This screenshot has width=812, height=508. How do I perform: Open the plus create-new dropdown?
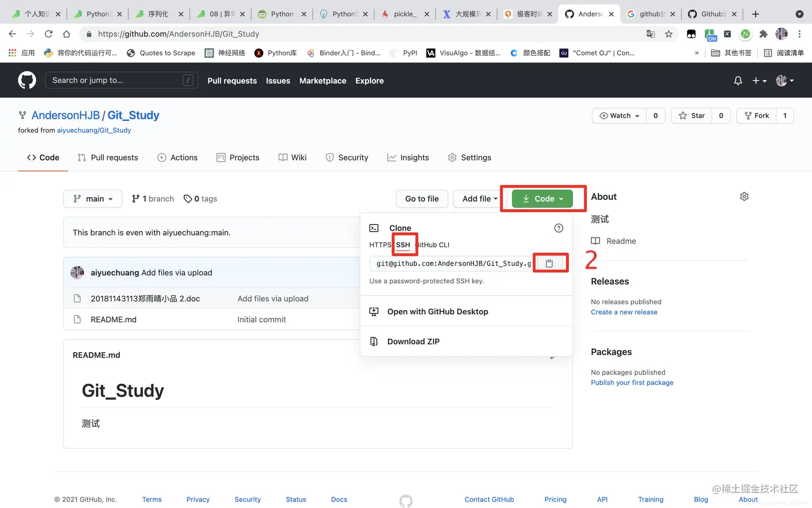point(759,81)
